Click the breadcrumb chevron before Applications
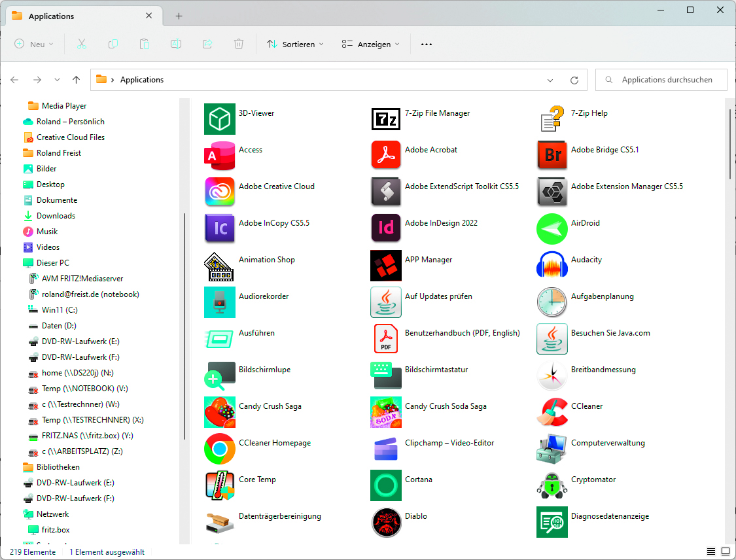736x560 pixels. [x=113, y=80]
